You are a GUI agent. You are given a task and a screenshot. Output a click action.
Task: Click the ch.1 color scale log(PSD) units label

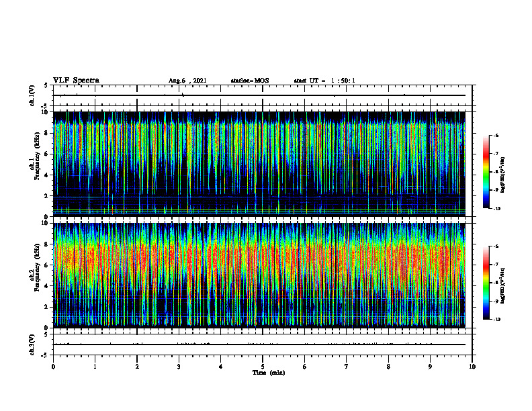503,175
